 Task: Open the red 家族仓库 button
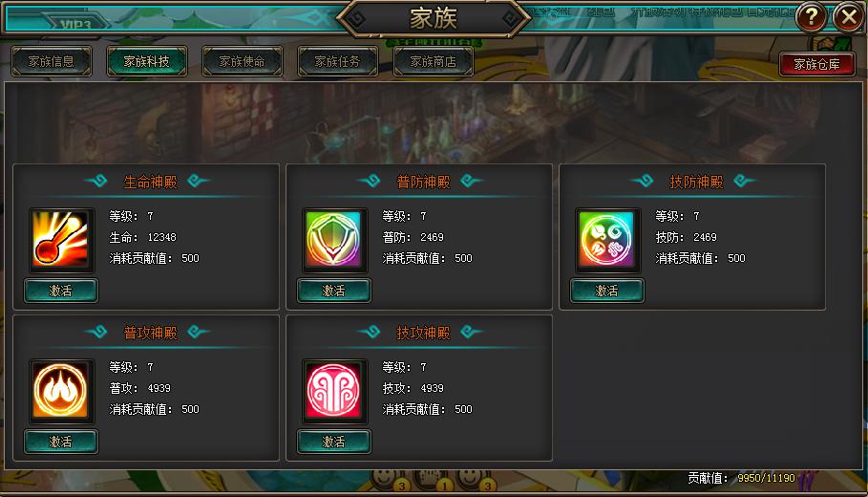[x=817, y=64]
